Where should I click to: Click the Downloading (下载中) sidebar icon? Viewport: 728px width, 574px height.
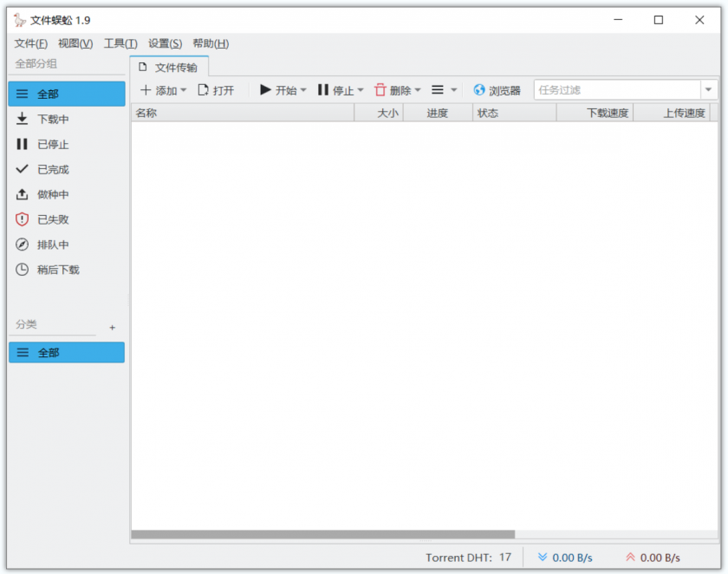[x=23, y=119]
